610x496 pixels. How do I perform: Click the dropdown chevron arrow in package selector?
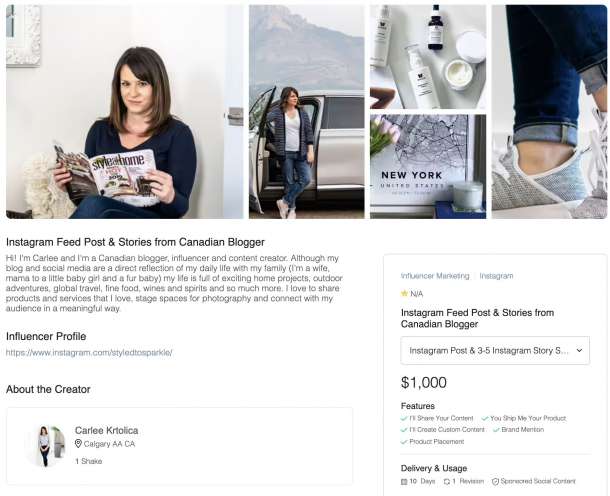(579, 351)
